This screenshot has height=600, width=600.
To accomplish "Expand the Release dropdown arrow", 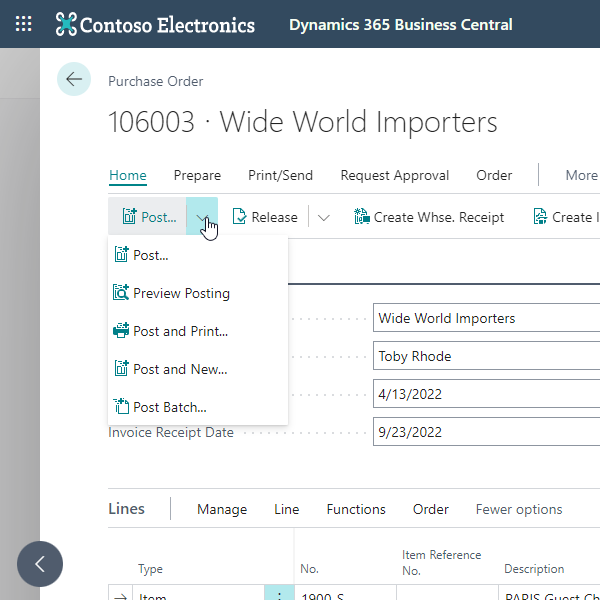I will (x=324, y=217).
